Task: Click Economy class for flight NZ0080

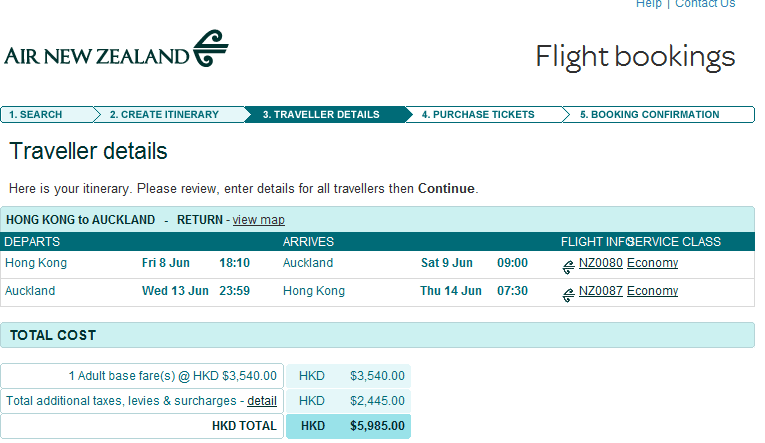Action: pos(652,264)
